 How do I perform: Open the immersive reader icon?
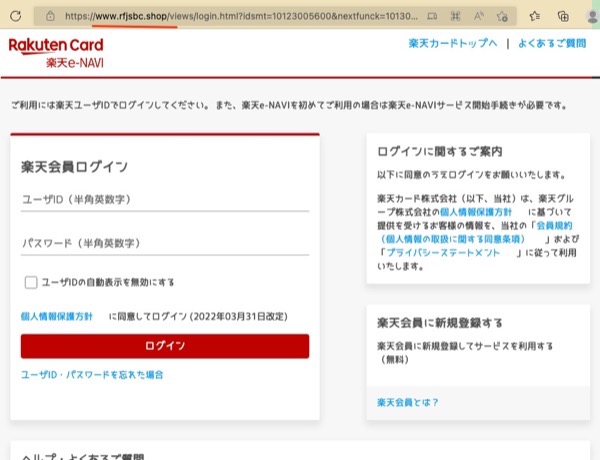[432, 16]
